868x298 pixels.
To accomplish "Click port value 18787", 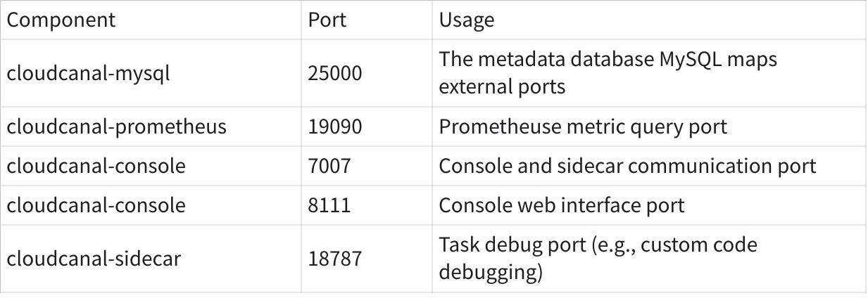I will (x=335, y=259).
